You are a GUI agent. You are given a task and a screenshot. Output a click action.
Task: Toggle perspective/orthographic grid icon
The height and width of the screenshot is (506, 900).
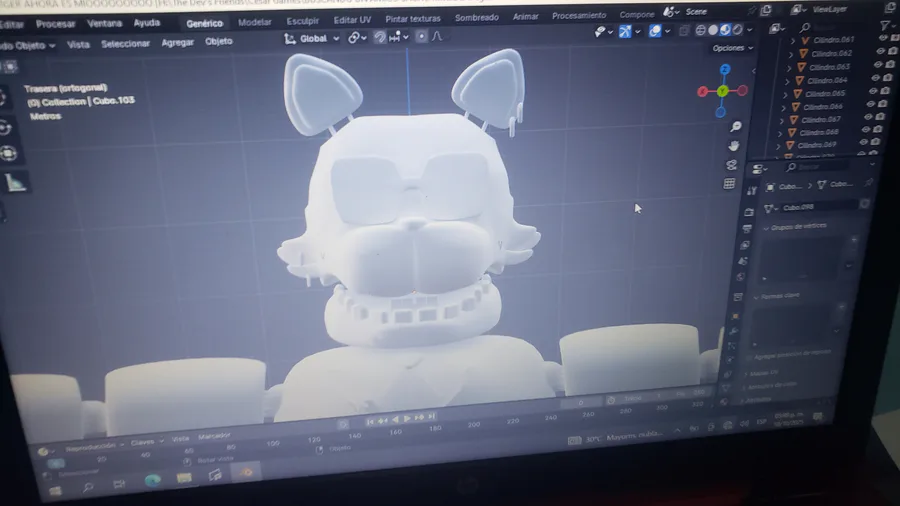click(x=729, y=184)
